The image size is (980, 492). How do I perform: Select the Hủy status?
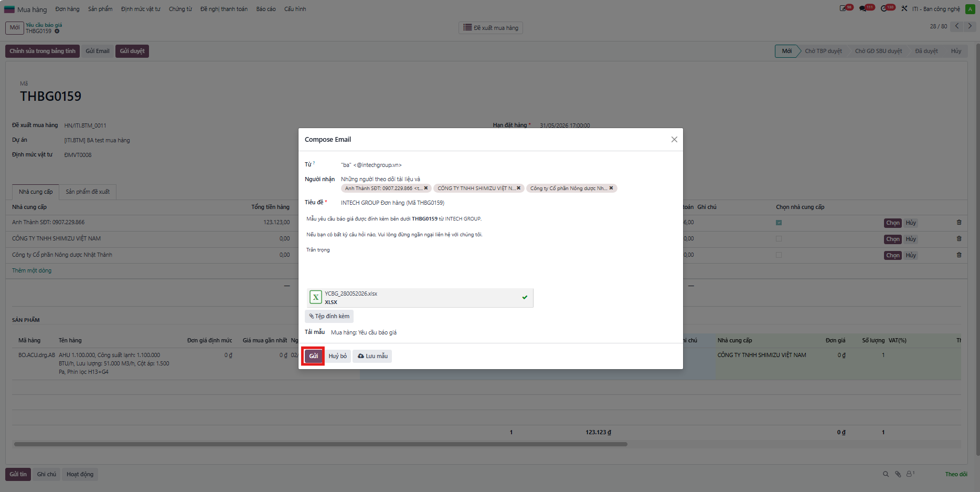pos(956,51)
